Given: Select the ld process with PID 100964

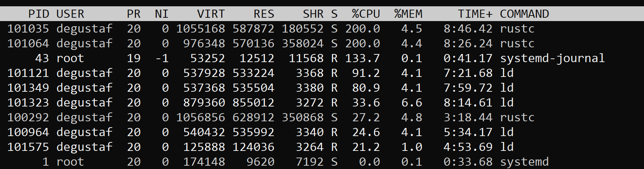Looking at the screenshot, I should tap(322, 132).
